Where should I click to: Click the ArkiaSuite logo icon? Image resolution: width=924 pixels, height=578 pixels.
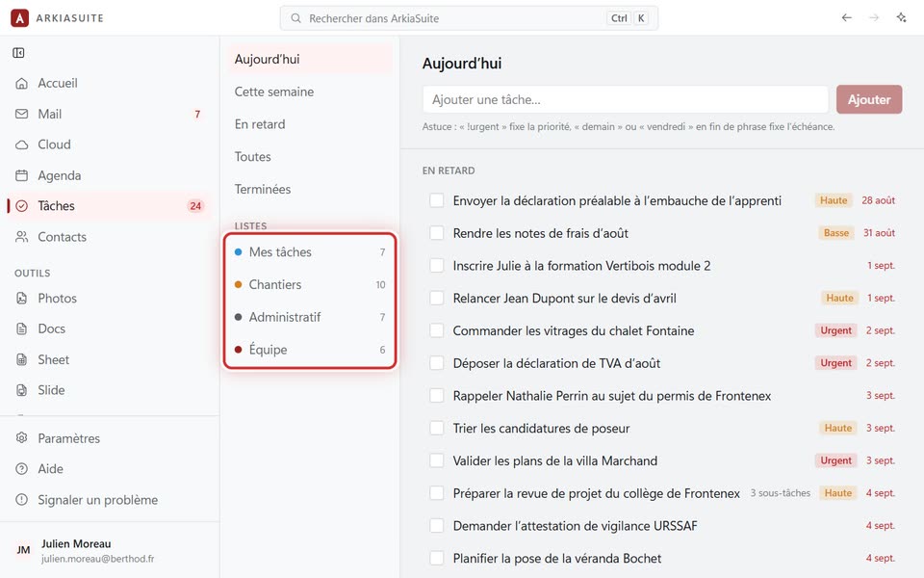pyautogui.click(x=19, y=18)
